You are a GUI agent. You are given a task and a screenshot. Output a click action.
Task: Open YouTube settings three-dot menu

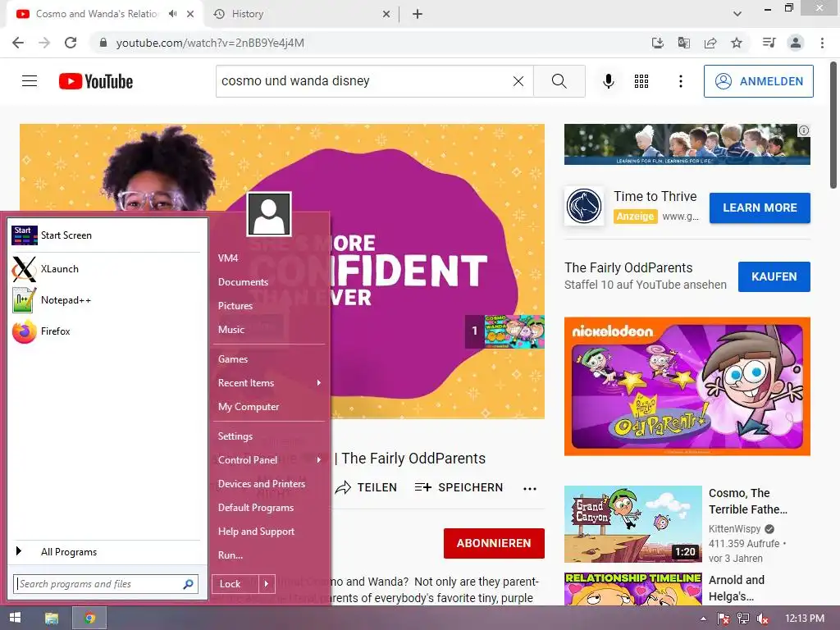tap(680, 81)
